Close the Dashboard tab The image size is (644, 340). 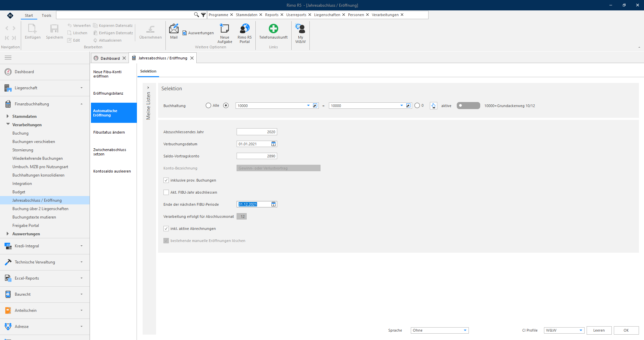coord(124,58)
